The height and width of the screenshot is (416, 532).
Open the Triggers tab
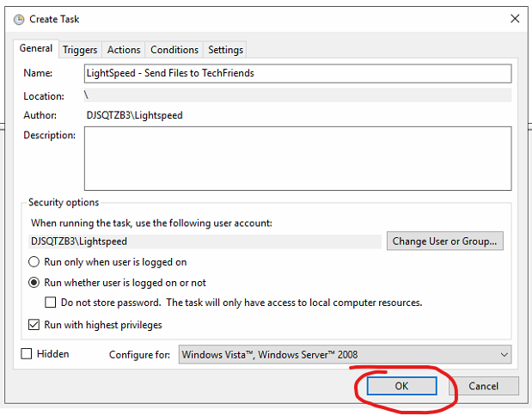80,50
